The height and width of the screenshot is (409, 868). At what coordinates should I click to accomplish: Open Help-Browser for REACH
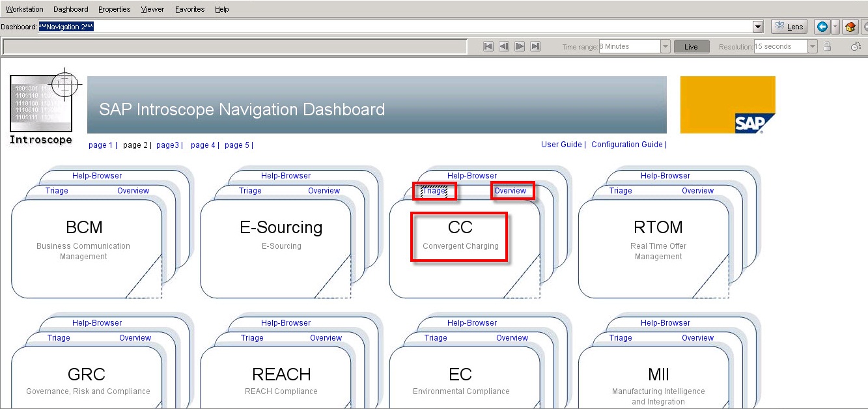(x=286, y=323)
